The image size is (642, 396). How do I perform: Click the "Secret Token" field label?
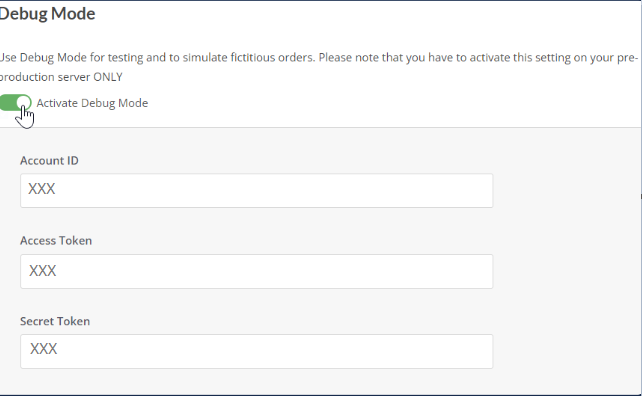point(55,321)
